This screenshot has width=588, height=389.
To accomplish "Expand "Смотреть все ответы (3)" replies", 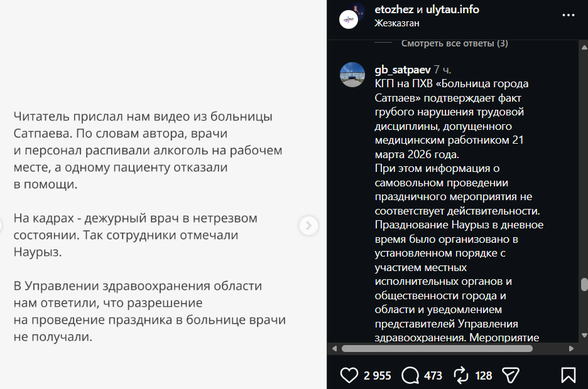I will 455,43.
